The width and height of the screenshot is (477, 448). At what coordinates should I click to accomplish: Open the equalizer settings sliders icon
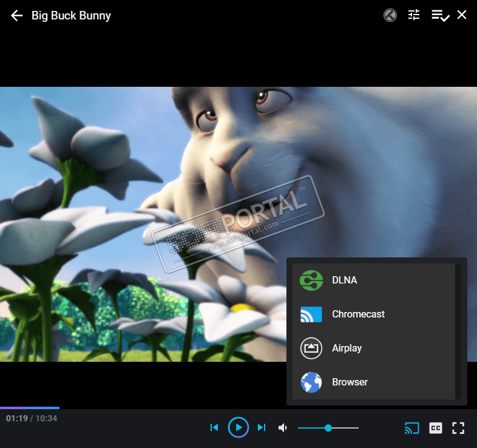coord(414,15)
